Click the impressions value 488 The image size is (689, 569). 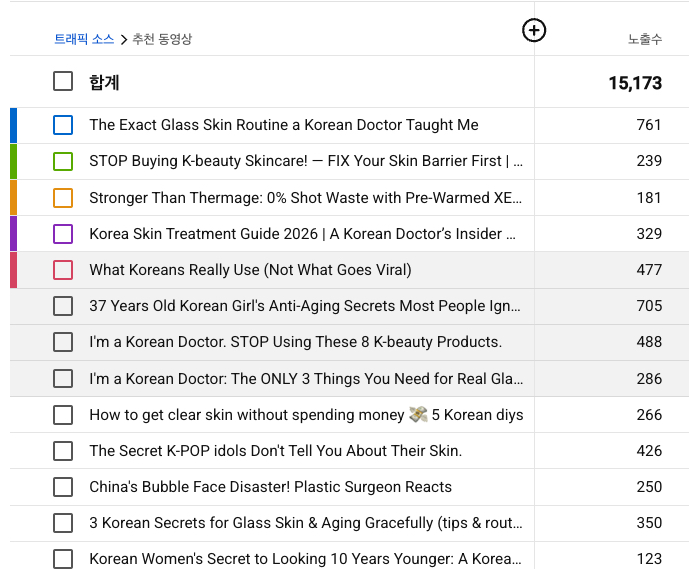pos(649,342)
